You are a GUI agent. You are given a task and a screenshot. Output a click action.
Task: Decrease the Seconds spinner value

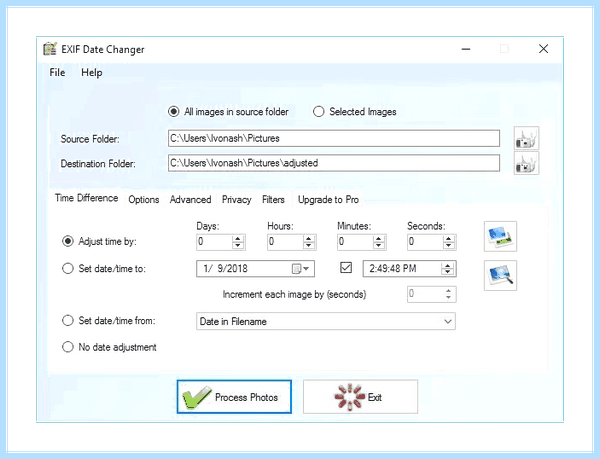click(x=448, y=246)
